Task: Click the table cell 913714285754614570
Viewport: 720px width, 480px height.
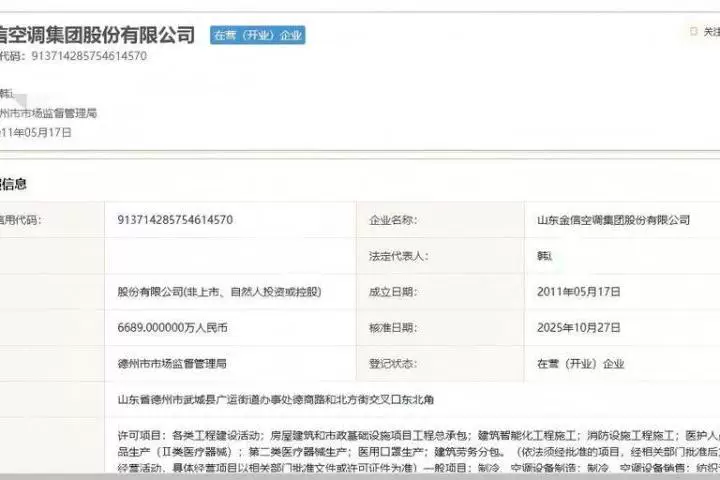Action: coord(175,220)
